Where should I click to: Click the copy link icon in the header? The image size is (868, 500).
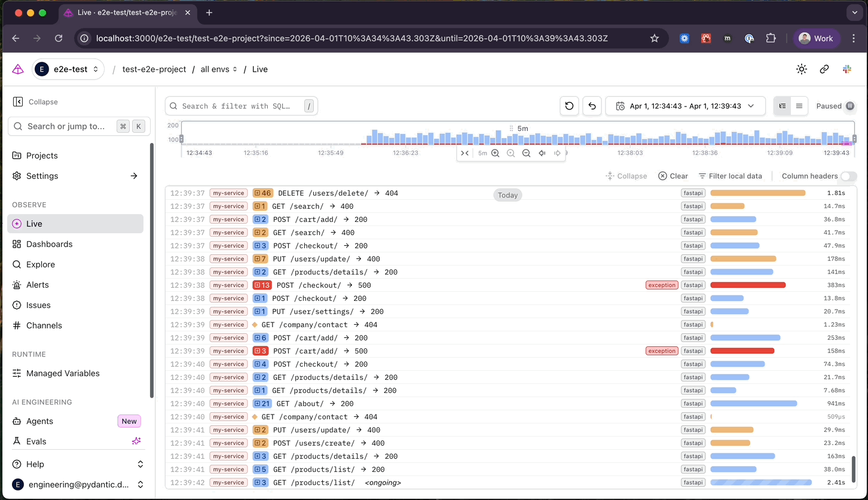pyautogui.click(x=824, y=69)
